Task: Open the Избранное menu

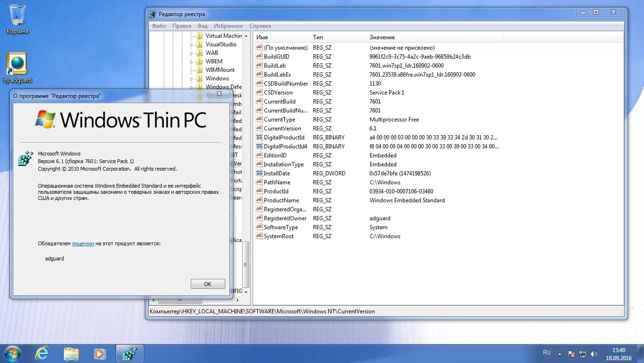Action: click(228, 26)
